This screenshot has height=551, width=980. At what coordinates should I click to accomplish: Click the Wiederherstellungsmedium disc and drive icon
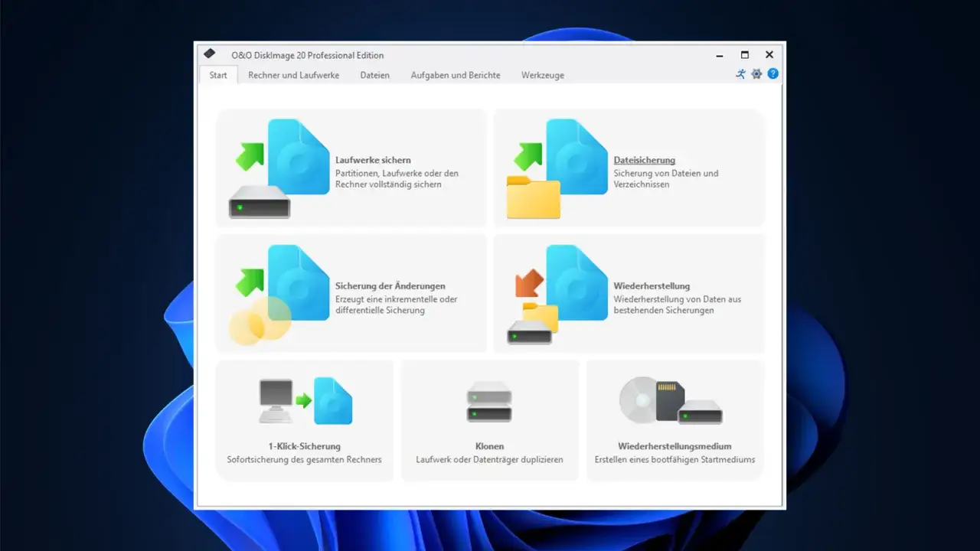[x=671, y=400]
